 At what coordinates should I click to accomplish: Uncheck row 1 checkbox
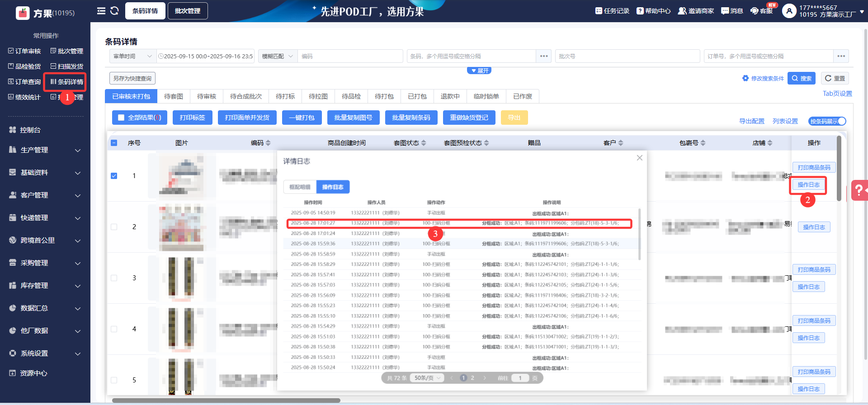tap(114, 176)
